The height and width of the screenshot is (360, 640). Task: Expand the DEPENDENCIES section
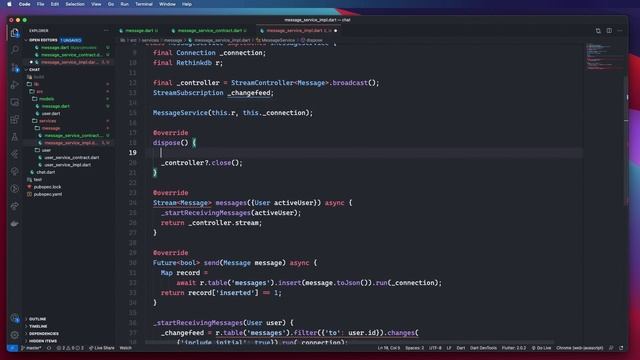click(44, 334)
